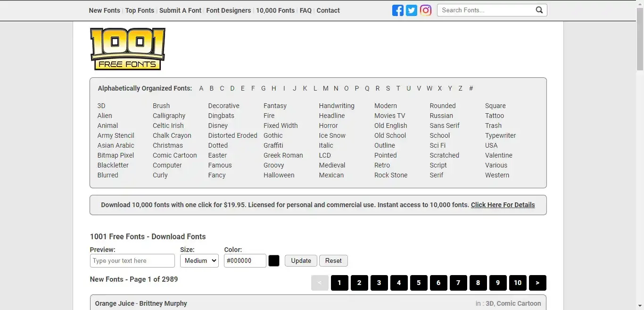
Task: Open the Graffiti font category
Action: [x=273, y=145]
